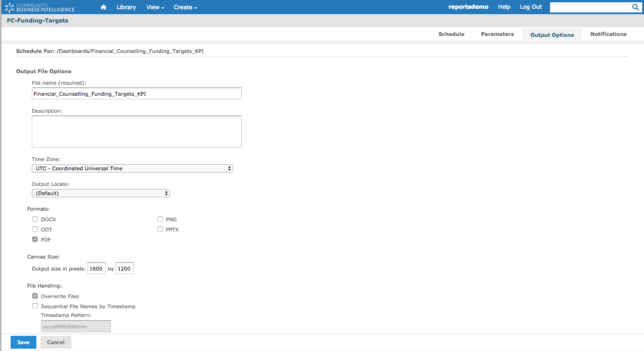Go to the Home icon

104,7
